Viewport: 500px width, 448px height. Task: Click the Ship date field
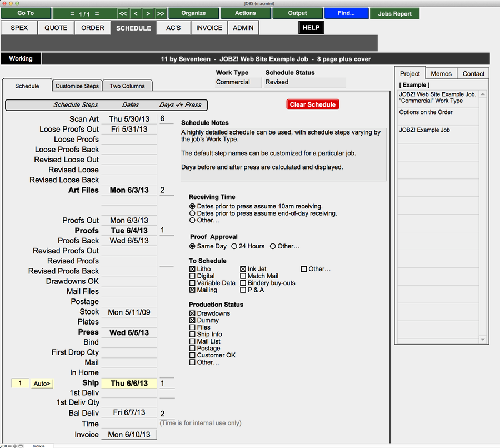[x=129, y=384]
